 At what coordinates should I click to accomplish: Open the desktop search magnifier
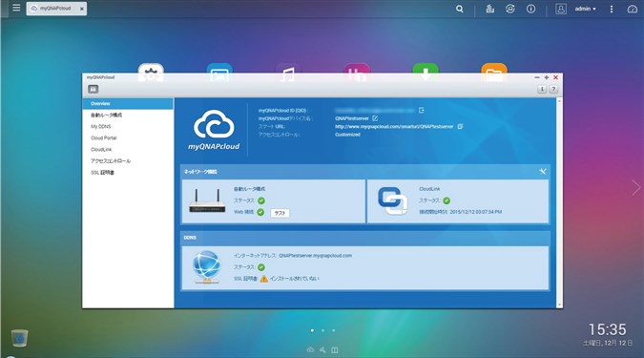point(460,9)
